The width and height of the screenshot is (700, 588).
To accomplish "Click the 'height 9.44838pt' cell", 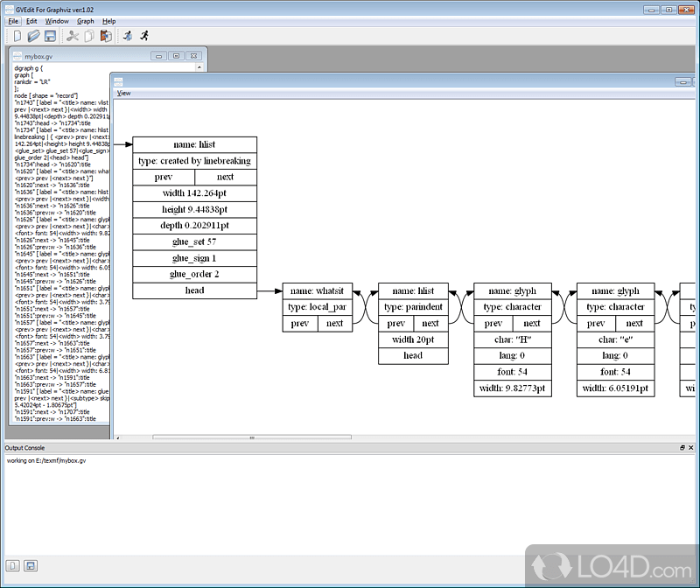I will [x=194, y=209].
